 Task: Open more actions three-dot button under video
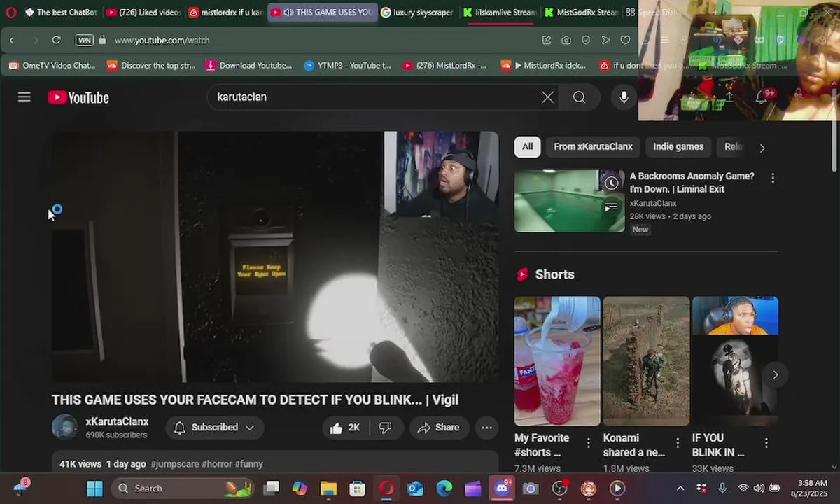tap(486, 428)
